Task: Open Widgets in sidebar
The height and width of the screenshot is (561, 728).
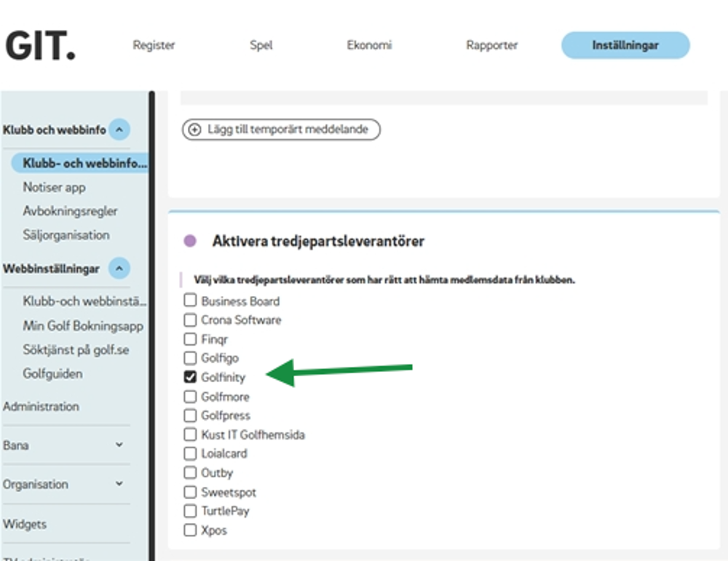Action: tap(25, 524)
